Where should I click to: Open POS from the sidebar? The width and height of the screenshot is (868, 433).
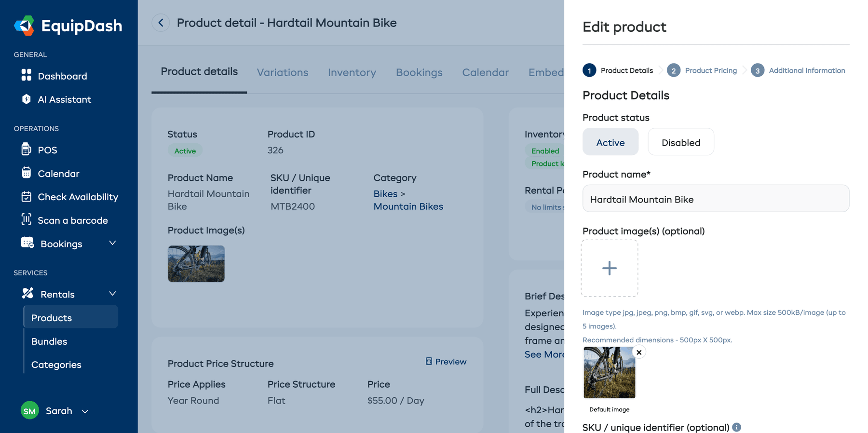[40, 150]
